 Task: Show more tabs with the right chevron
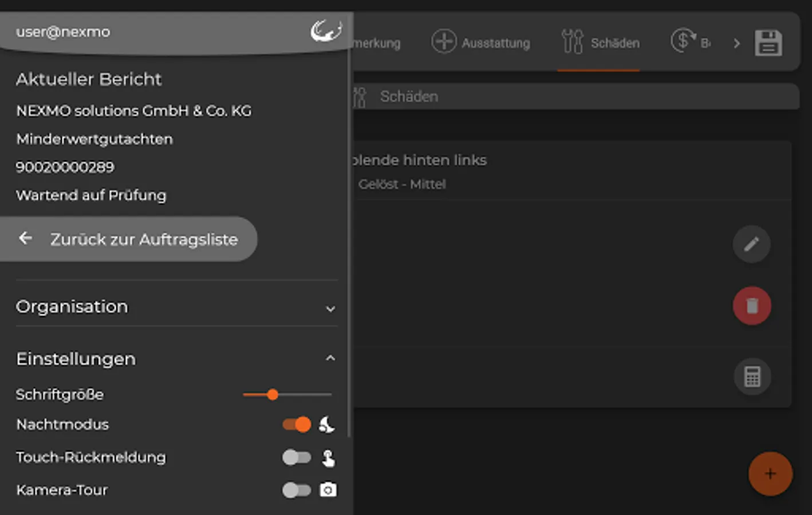pyautogui.click(x=736, y=43)
